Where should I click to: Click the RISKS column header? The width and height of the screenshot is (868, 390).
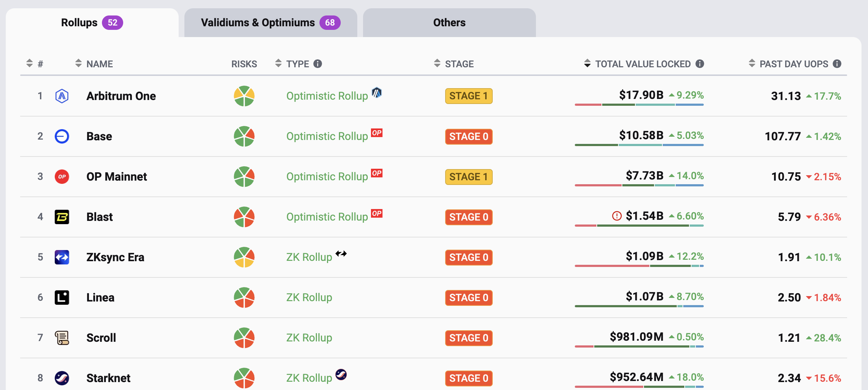coord(244,64)
